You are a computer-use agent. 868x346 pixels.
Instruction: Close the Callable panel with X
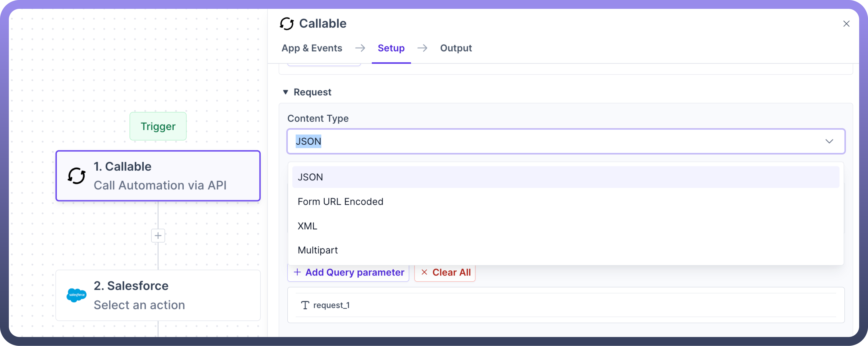point(846,24)
